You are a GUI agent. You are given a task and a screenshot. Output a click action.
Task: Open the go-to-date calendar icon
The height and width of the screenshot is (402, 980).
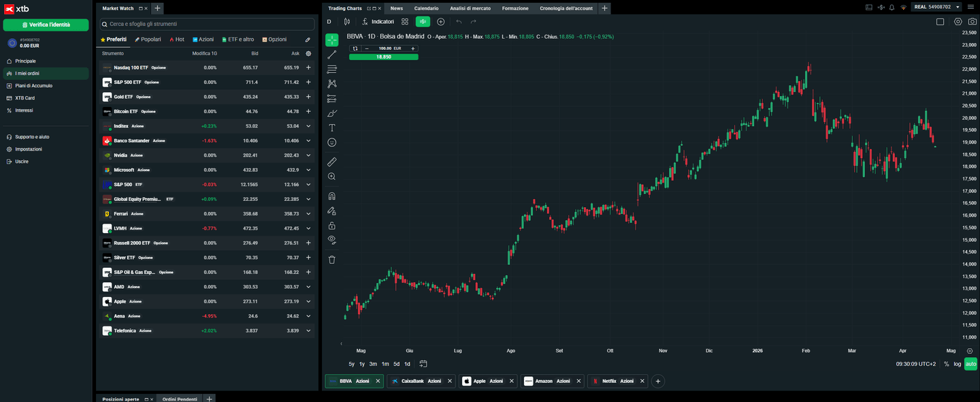(x=423, y=364)
